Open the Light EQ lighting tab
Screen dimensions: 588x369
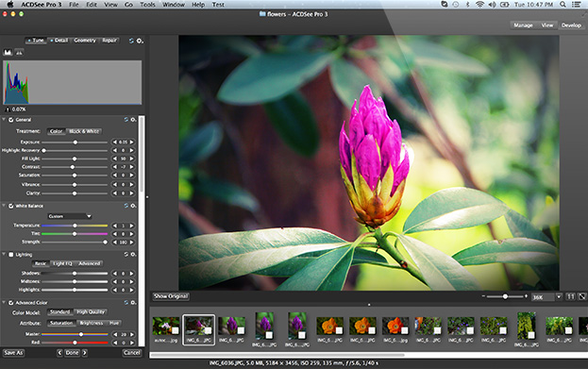62,263
